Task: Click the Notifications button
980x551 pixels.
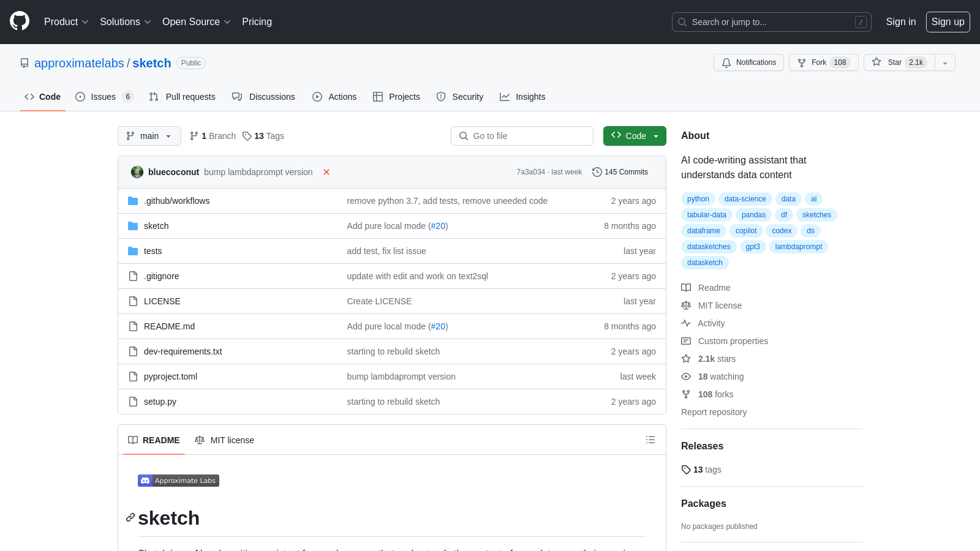Action: [x=748, y=62]
